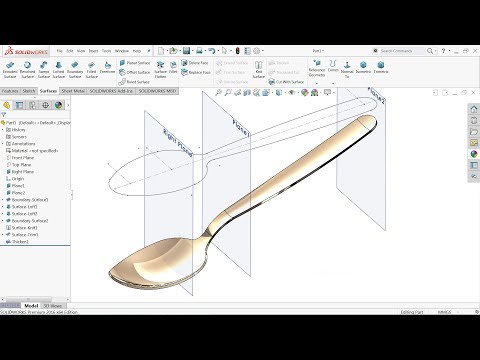
Task: Click the Planar Surface command
Action: tap(135, 63)
